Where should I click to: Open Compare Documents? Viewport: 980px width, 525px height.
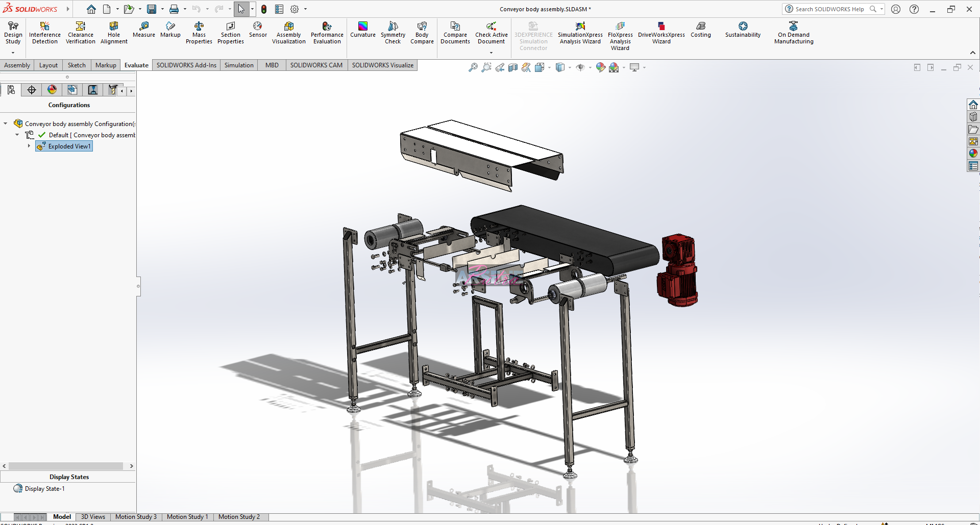(x=455, y=33)
